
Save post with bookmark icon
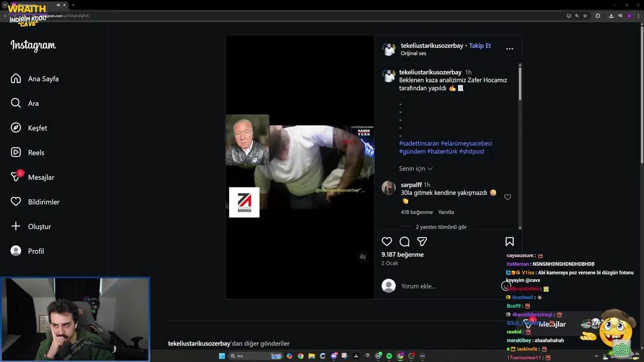[x=510, y=242]
